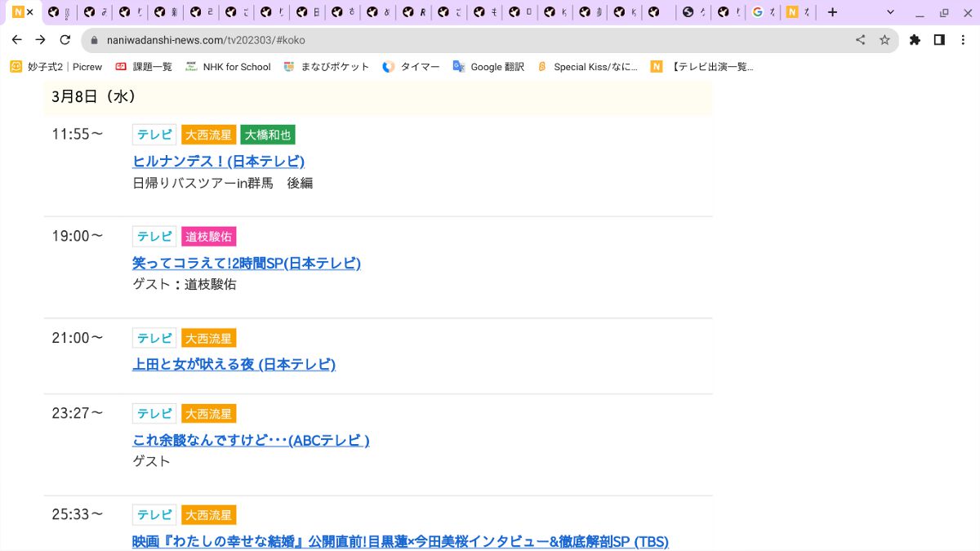This screenshot has width=980, height=551.
Task: Click the 上田と女が吠える夜 program link
Action: [x=234, y=364]
